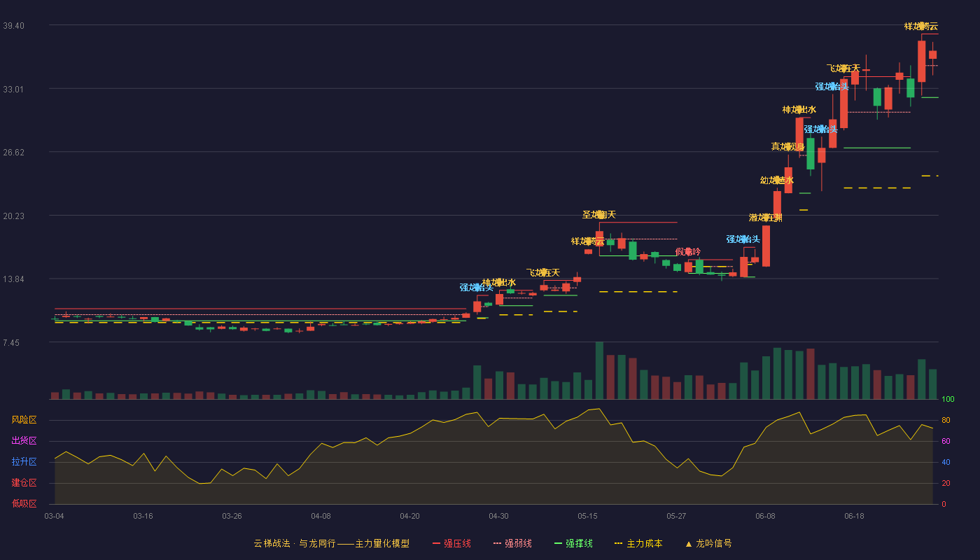Click the 04-20 date label
The width and height of the screenshot is (980, 560).
coord(409,516)
